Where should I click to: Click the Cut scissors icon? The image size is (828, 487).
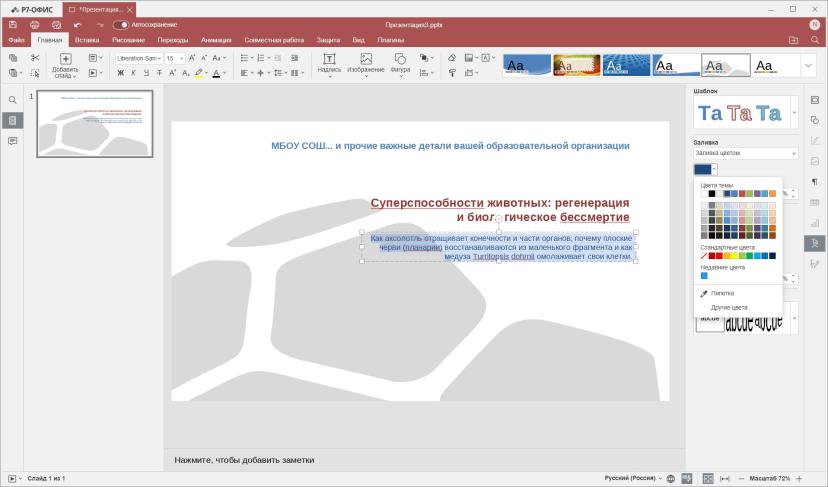coord(35,58)
